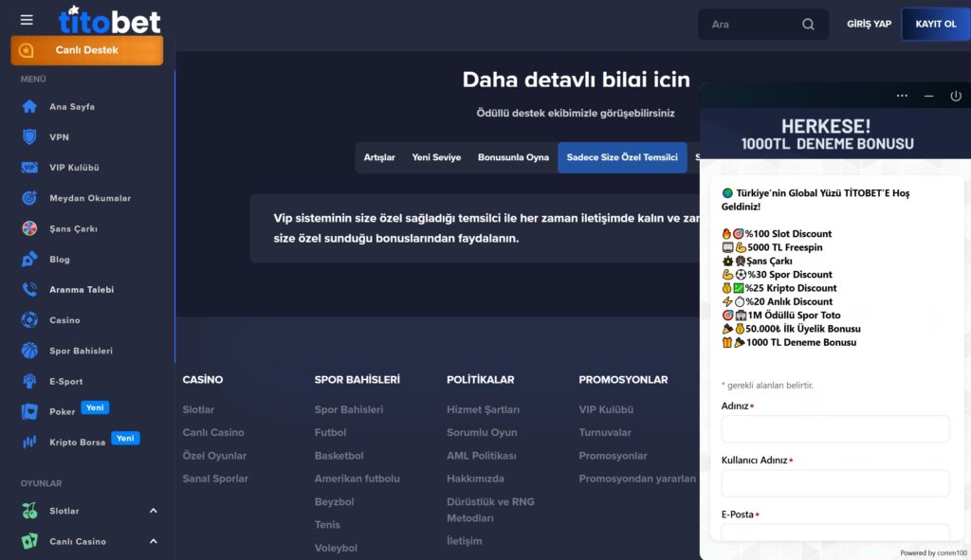
Task: Click the E-Sport icon
Action: (x=29, y=381)
